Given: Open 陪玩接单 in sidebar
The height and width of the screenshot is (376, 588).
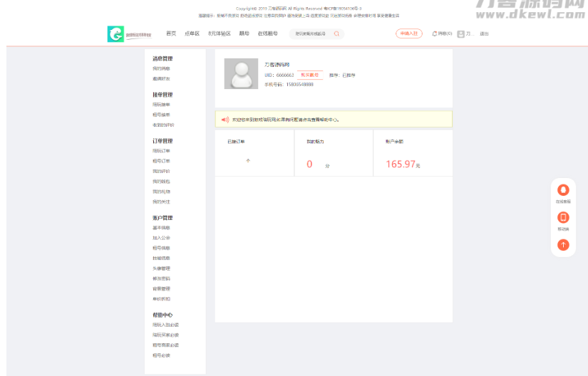Looking at the screenshot, I should [x=161, y=105].
